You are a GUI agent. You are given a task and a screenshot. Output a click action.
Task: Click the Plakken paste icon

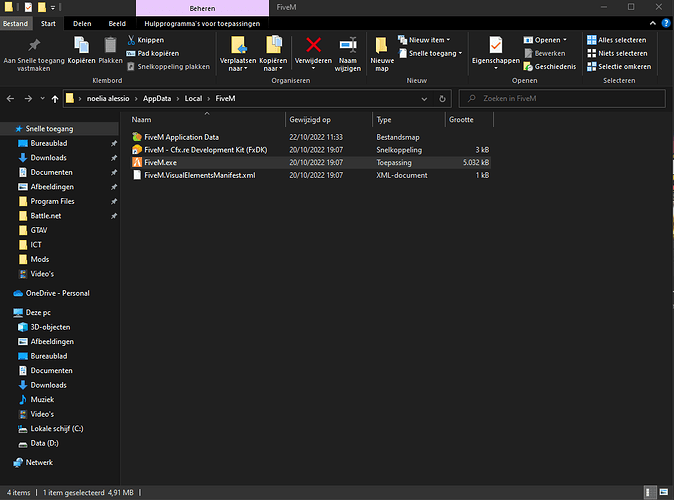click(x=110, y=45)
